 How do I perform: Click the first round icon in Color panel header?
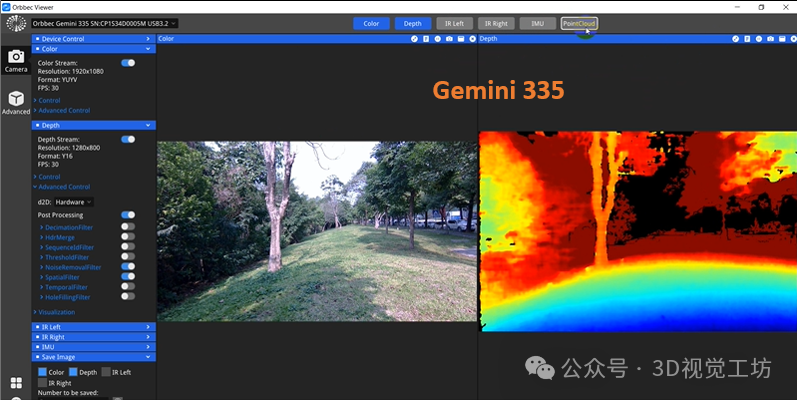pyautogui.click(x=414, y=39)
